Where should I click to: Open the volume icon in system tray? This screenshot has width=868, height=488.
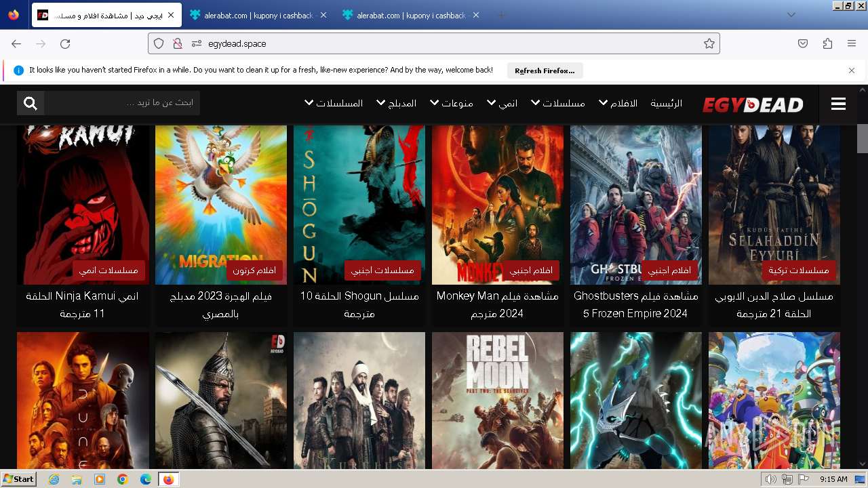[x=770, y=479]
